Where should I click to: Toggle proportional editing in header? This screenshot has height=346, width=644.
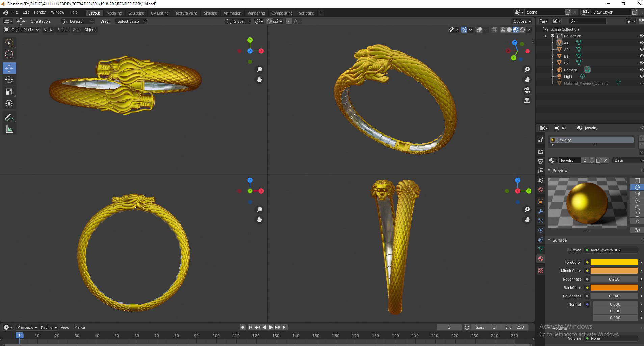[288, 21]
